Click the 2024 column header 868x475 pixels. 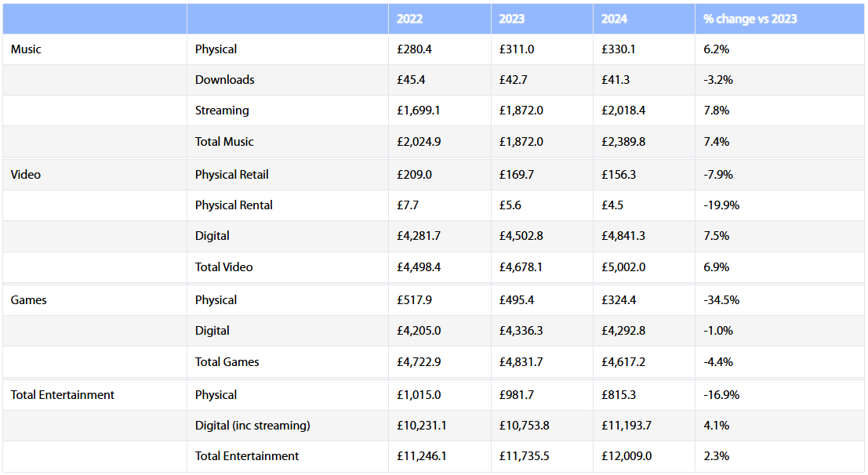point(614,19)
